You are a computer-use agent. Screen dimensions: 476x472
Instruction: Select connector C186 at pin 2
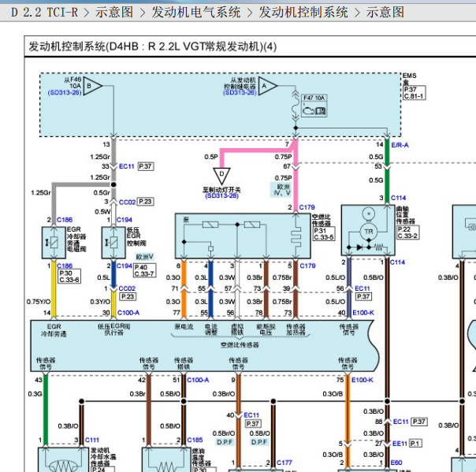[x=65, y=220]
